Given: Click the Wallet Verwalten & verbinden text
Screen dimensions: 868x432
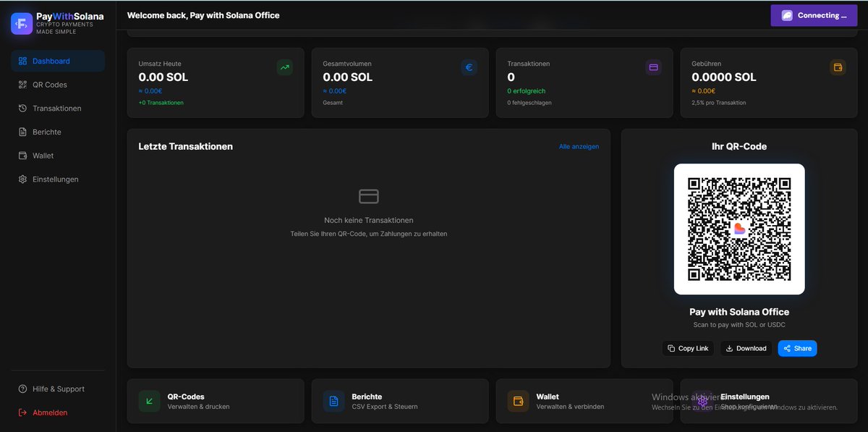Looking at the screenshot, I should (570, 407).
